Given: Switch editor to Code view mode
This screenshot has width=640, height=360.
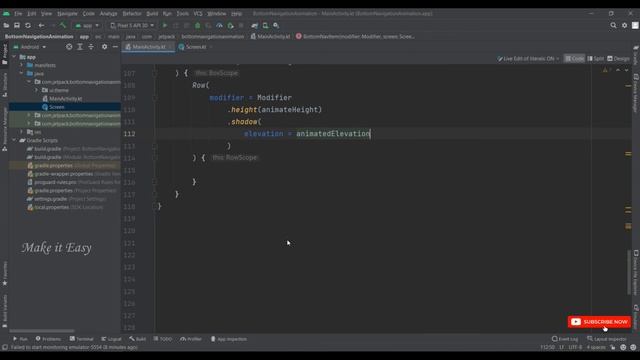Looking at the screenshot, I should coord(574,59).
